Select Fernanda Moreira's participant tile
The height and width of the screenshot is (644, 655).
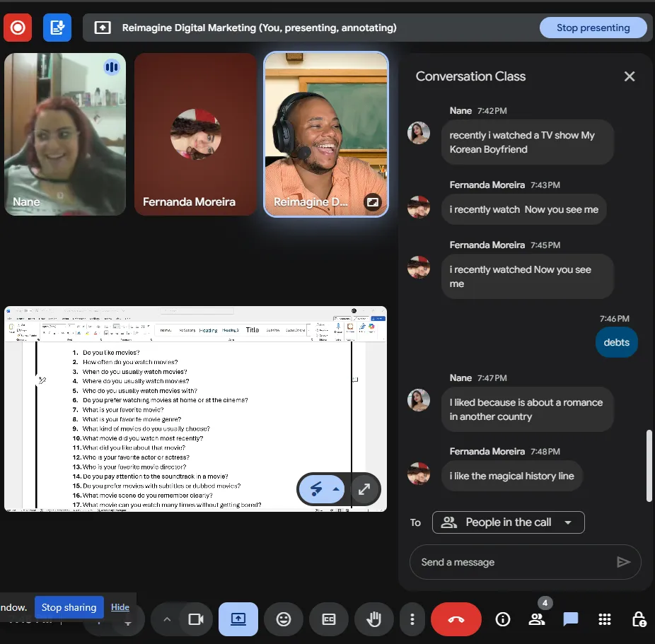coord(195,134)
